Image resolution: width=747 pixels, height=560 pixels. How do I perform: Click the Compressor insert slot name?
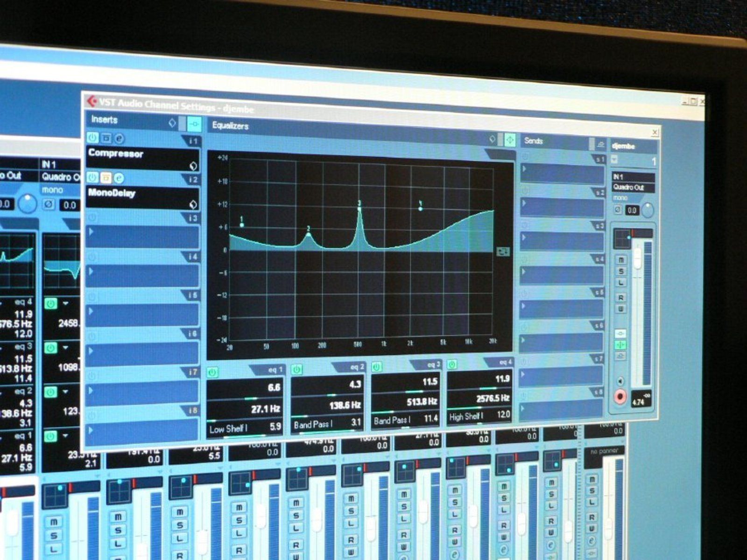[116, 154]
